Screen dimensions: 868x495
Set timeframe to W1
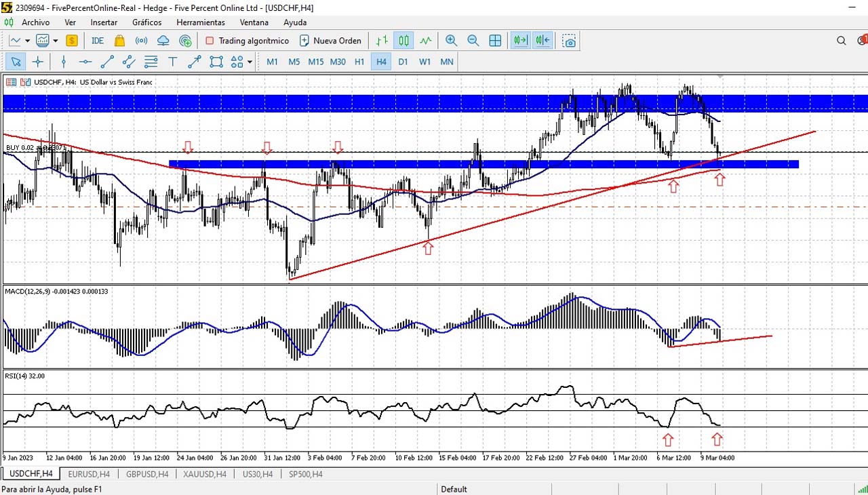[x=425, y=62]
